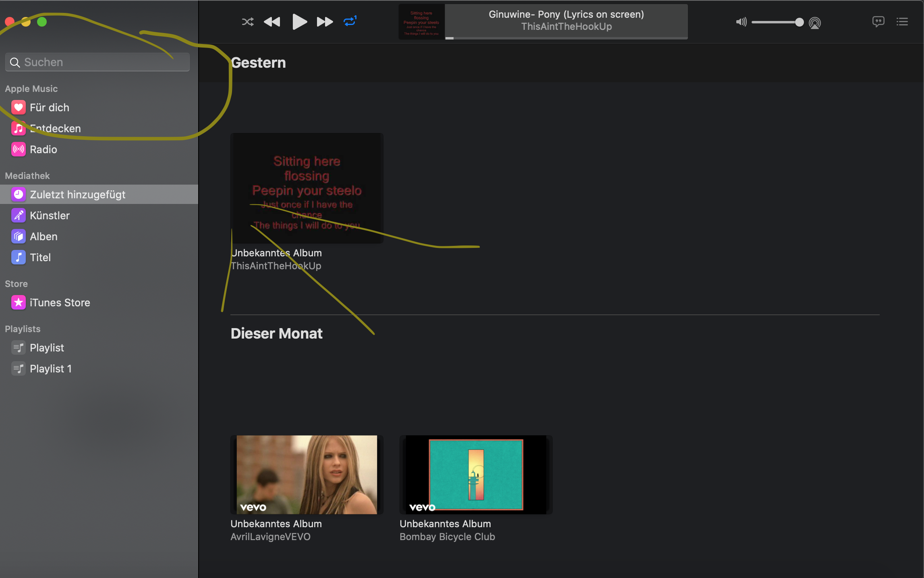Mute audio via speaker icon
This screenshot has width=924, height=578.
click(x=741, y=22)
